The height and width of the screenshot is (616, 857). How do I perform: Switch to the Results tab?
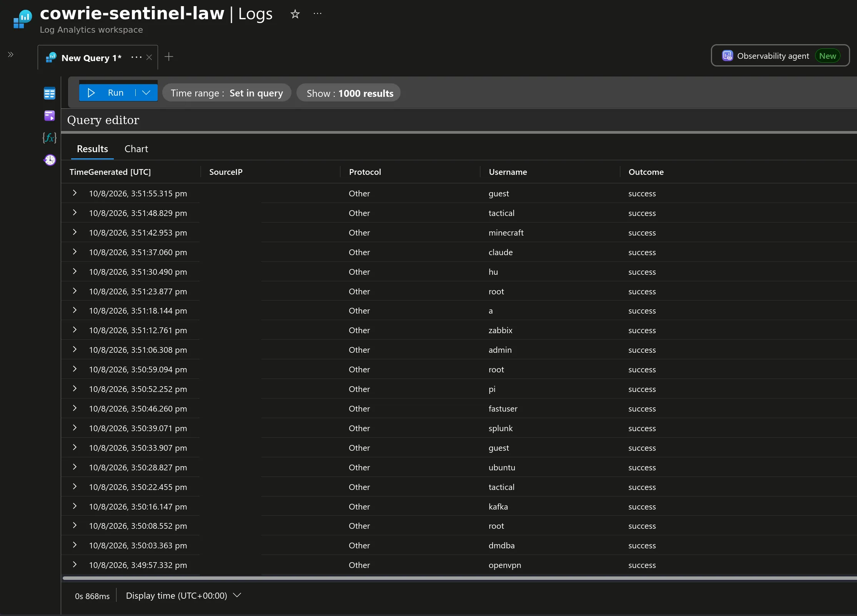pyautogui.click(x=92, y=149)
